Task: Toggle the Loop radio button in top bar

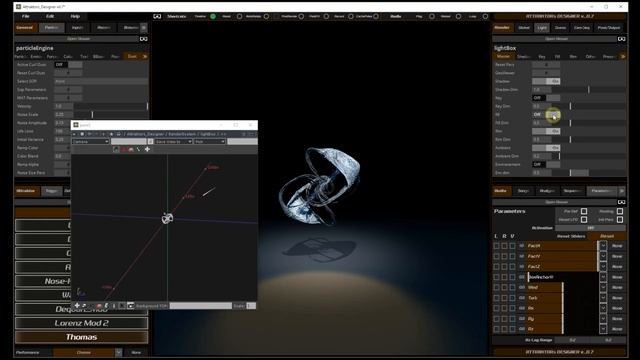Action: [x=485, y=16]
